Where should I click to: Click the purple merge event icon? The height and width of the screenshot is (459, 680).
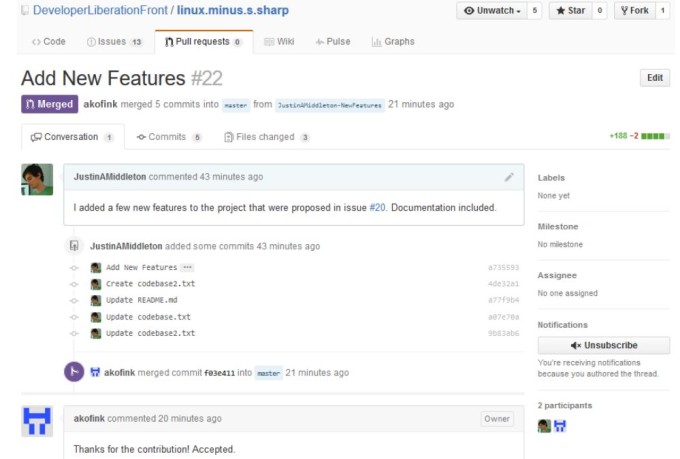(x=74, y=372)
